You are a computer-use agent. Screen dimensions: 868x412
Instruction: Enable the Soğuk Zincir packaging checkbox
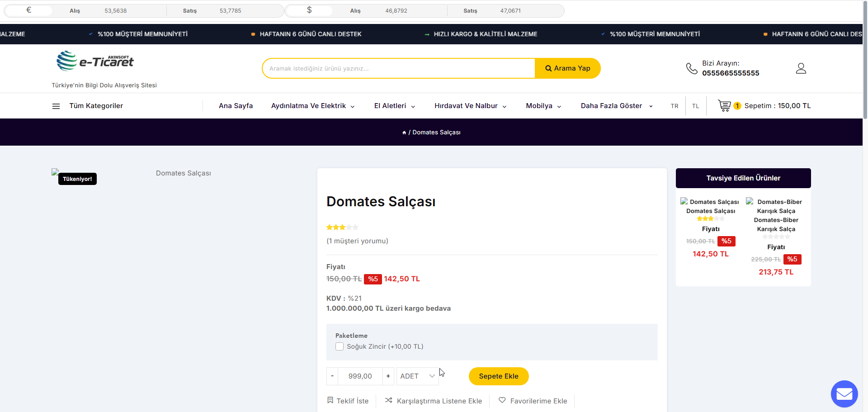coord(340,346)
